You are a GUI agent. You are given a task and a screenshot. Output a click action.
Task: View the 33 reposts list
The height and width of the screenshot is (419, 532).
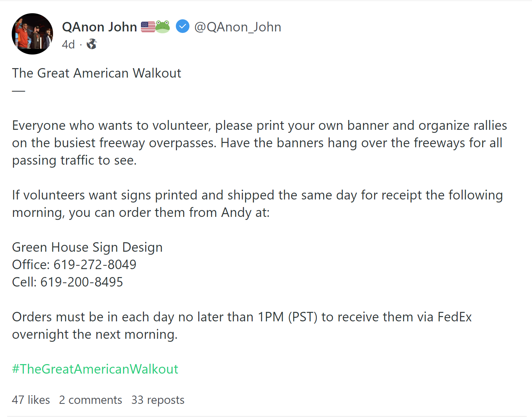click(157, 400)
